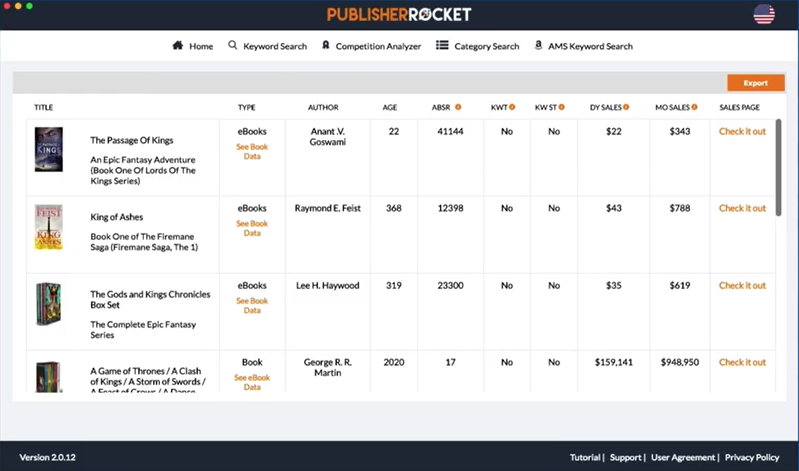Open the Privacy Policy footer link
799x471 pixels.
coord(752,457)
